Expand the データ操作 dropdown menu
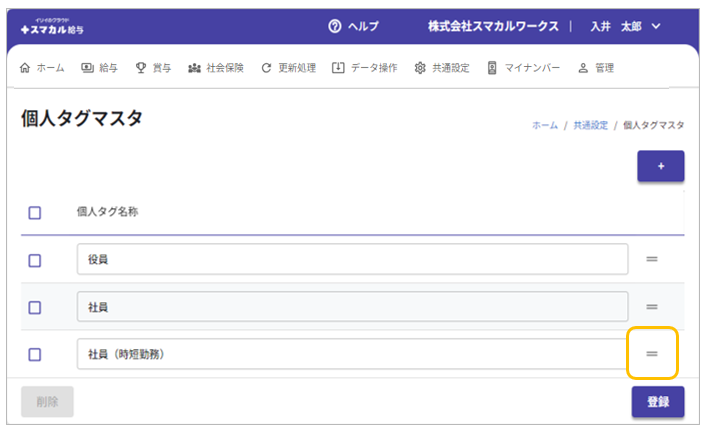Viewport: 711px width, 432px height. 365,68
